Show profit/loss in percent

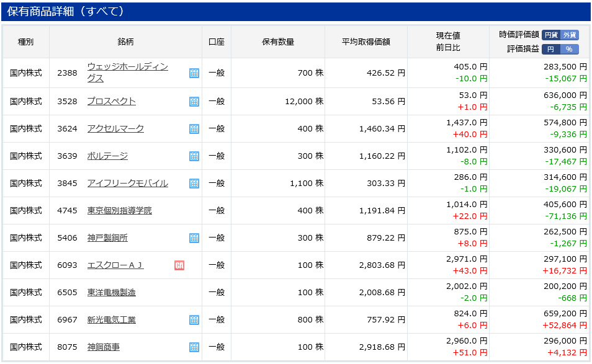(569, 50)
